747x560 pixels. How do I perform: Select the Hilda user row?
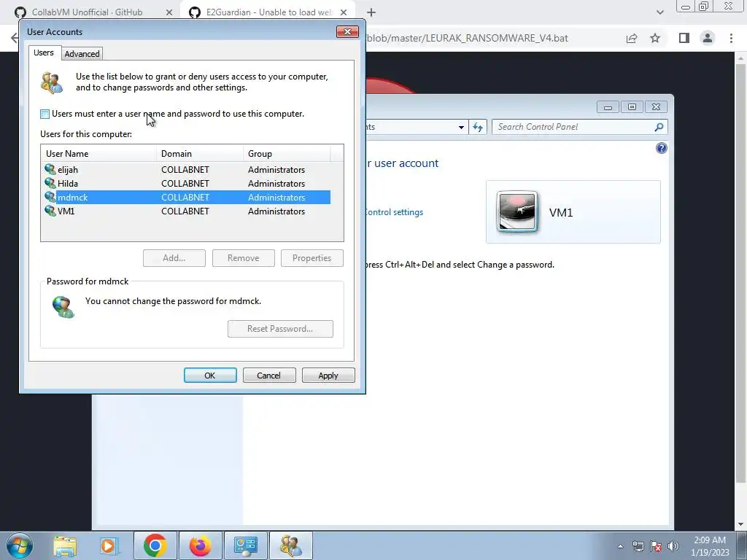pyautogui.click(x=186, y=183)
